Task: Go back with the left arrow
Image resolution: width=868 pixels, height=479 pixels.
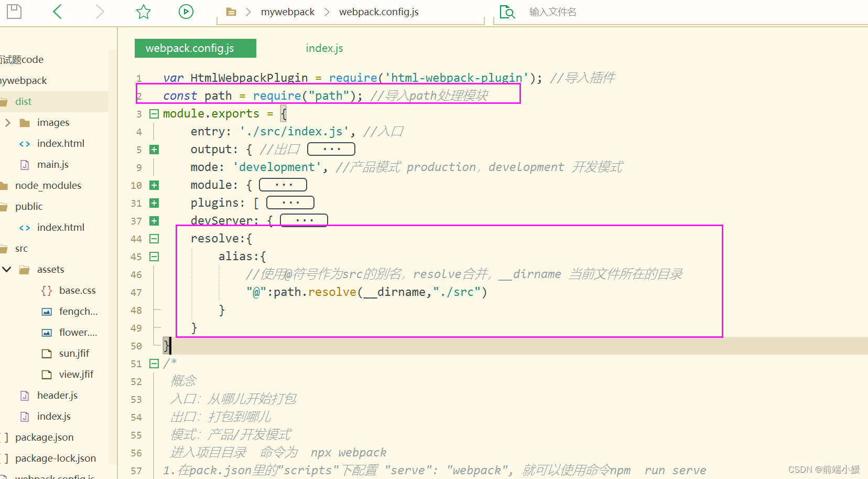Action: click(x=58, y=11)
